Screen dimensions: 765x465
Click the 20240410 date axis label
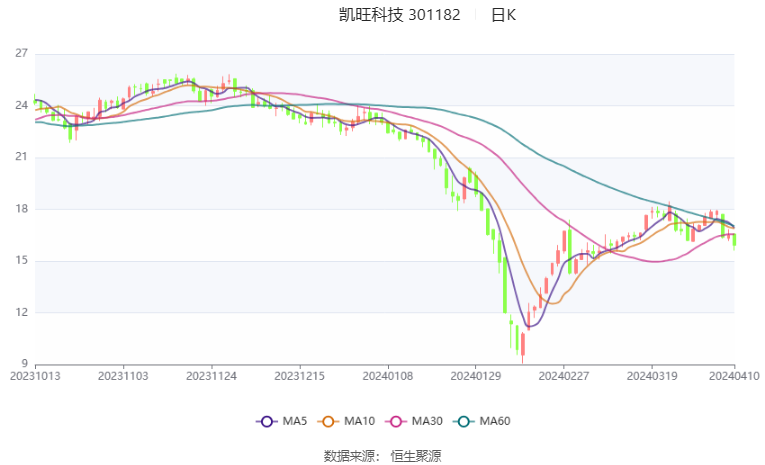coord(734,377)
